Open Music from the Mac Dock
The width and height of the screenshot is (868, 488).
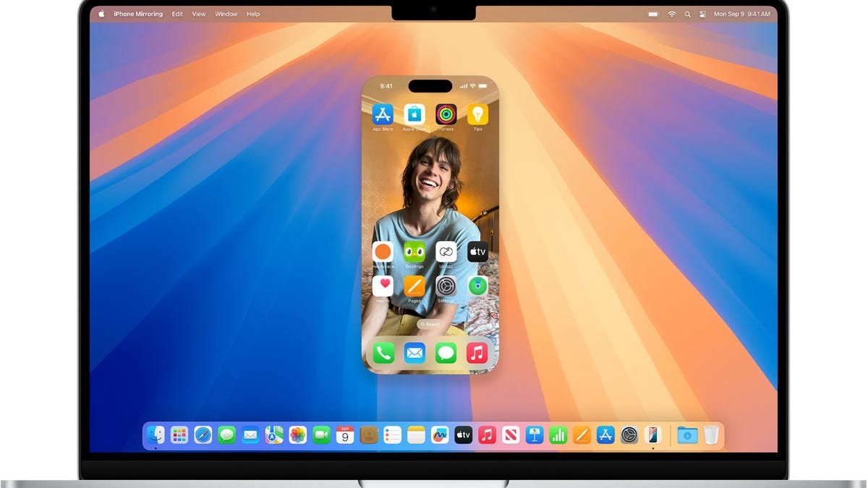pyautogui.click(x=488, y=435)
